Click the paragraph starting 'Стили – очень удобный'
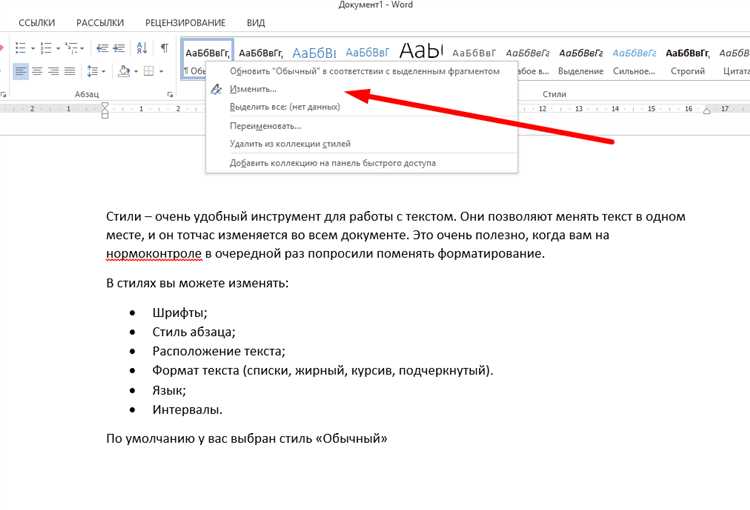This screenshot has width=750, height=510. tap(396, 235)
